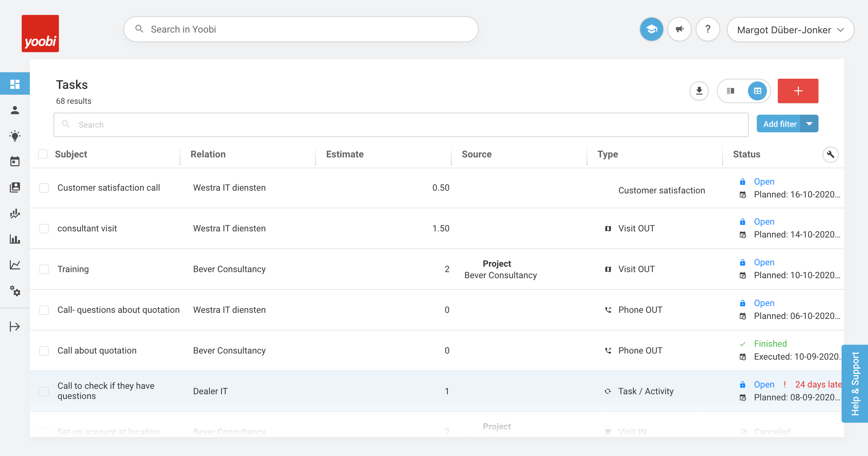
Task: Click the sidebar expand arrow icon
Action: (15, 326)
